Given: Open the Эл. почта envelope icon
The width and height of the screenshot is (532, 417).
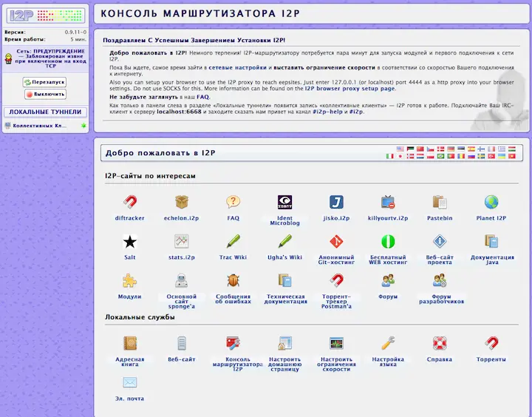Looking at the screenshot, I should [x=129, y=382].
